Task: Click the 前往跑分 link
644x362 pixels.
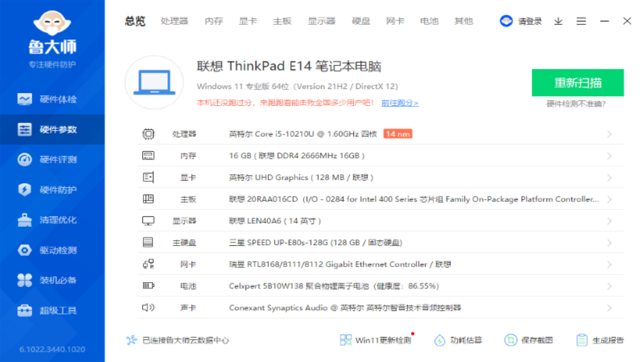Action: click(399, 102)
